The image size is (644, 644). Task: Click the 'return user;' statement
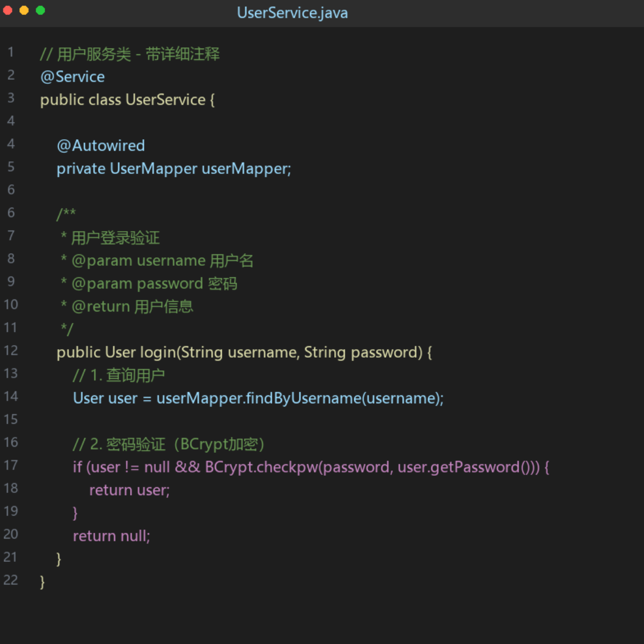tap(129, 490)
